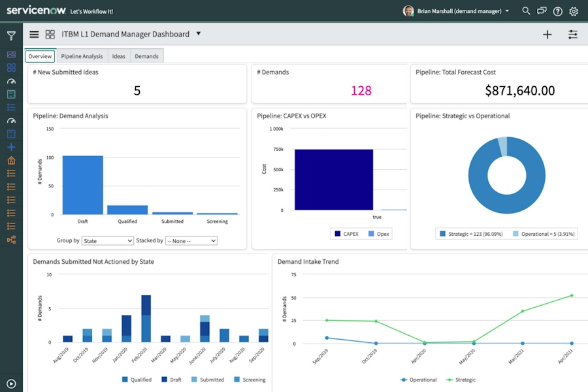Expand the ITBM L1 Demand Manager Dashboard dropdown
The image size is (588, 392).
(x=200, y=34)
